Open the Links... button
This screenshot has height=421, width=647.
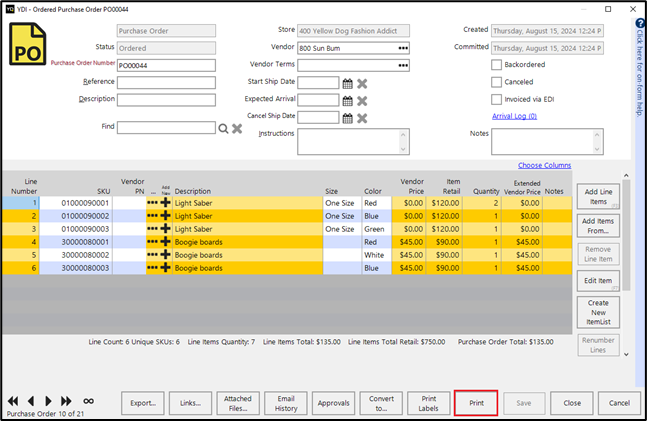click(x=190, y=403)
